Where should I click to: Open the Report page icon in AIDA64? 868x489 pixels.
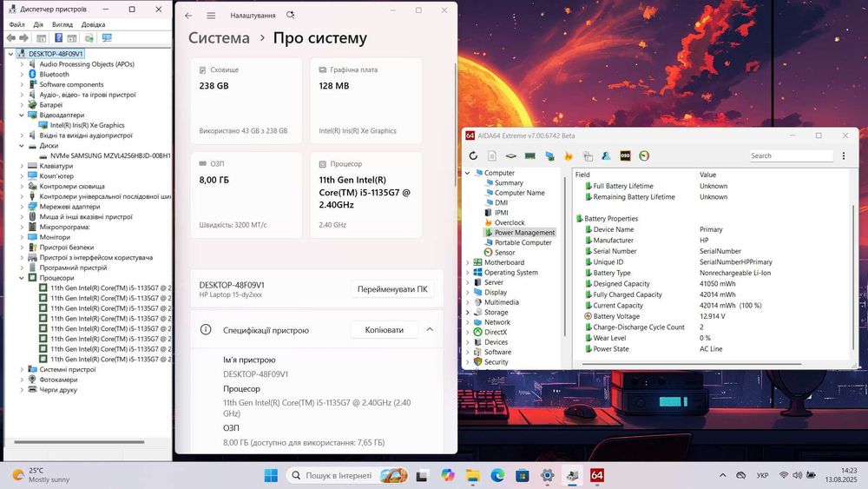point(491,156)
